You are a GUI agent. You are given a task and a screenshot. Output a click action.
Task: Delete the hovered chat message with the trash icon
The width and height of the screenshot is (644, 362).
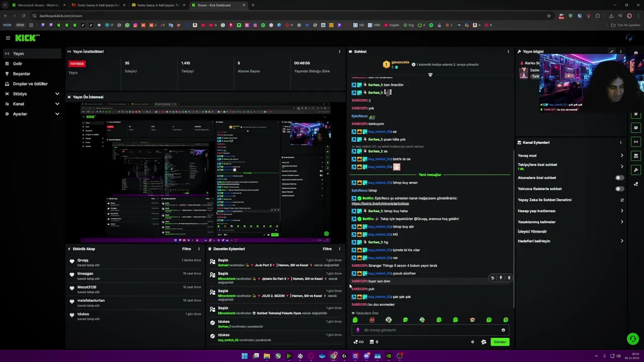point(509,278)
